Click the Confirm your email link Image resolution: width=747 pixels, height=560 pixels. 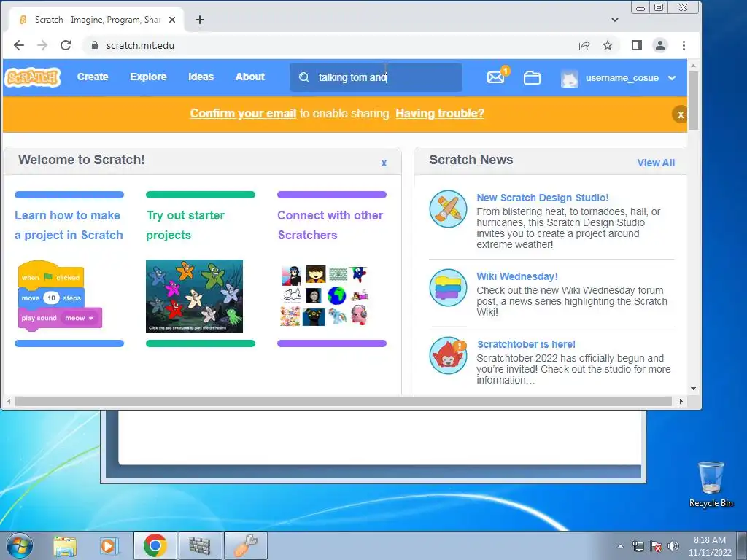pos(243,113)
